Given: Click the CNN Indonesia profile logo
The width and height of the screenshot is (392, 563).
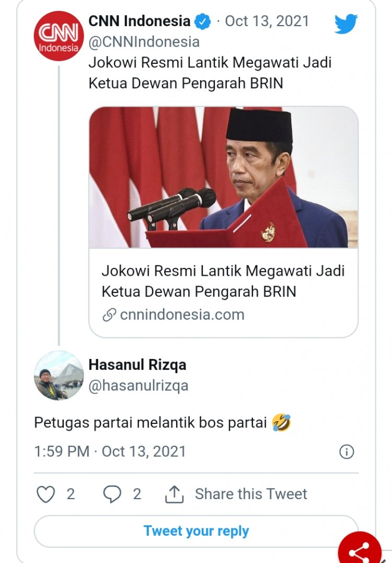Looking at the screenshot, I should pyautogui.click(x=59, y=36).
